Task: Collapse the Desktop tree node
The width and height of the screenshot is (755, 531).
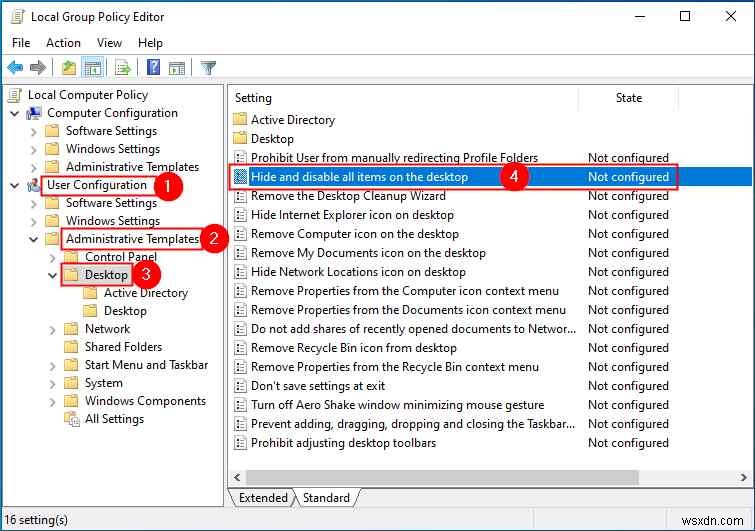Action: coord(52,275)
